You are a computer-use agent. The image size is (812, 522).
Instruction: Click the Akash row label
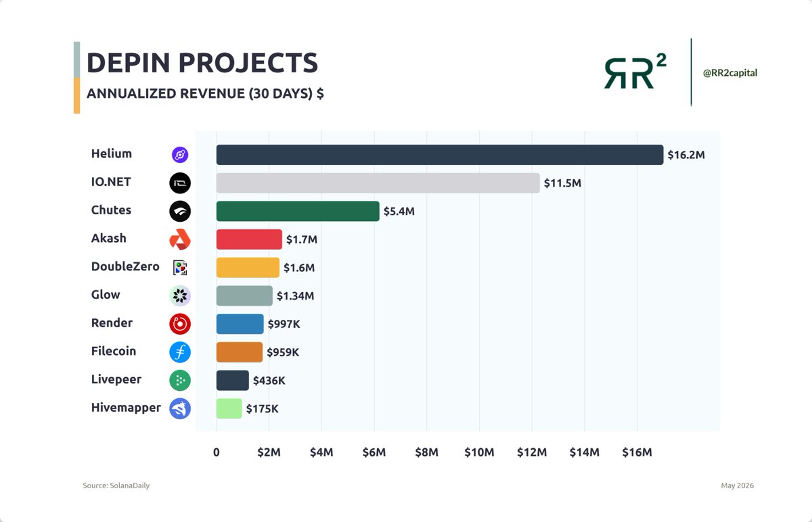109,238
